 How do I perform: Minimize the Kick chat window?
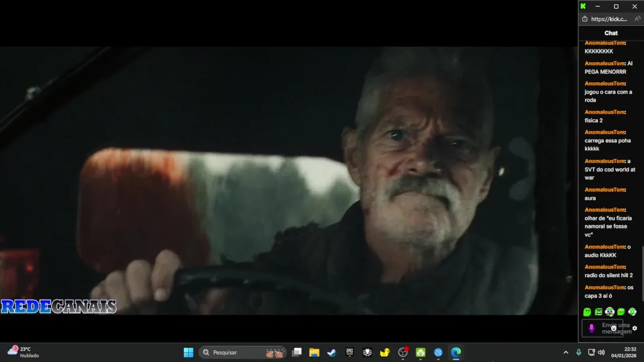pyautogui.click(x=598, y=7)
